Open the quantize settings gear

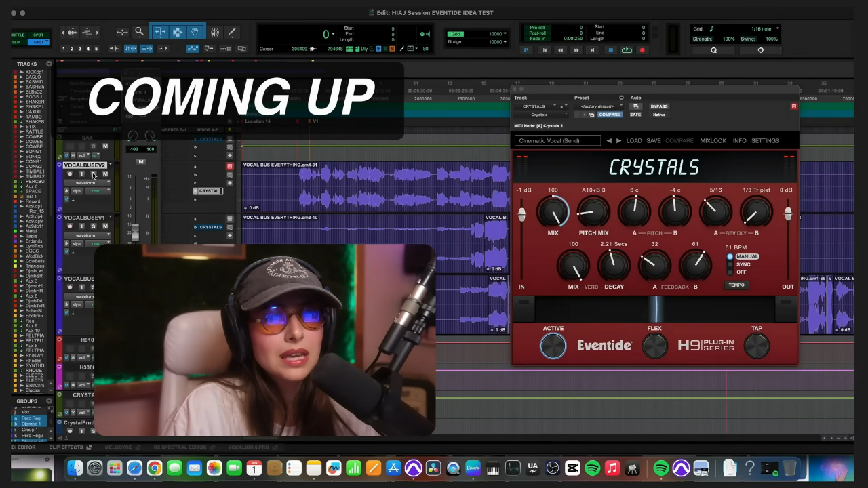coord(760,50)
